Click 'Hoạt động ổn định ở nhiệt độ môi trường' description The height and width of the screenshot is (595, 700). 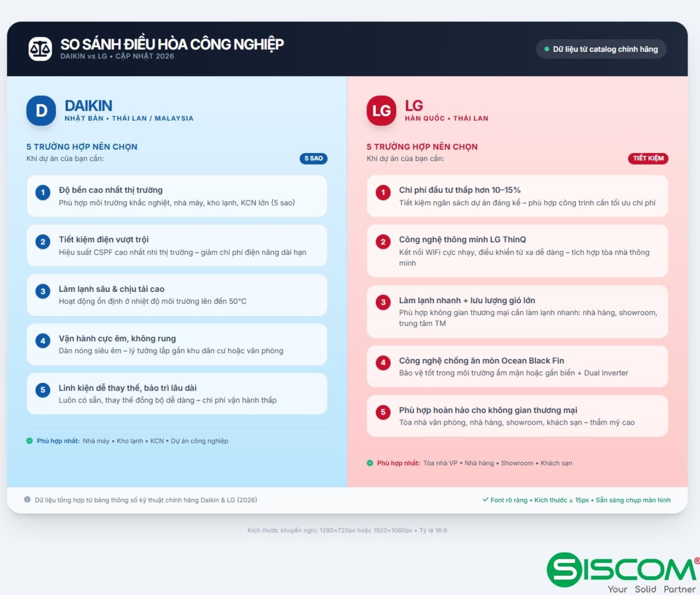point(153,301)
